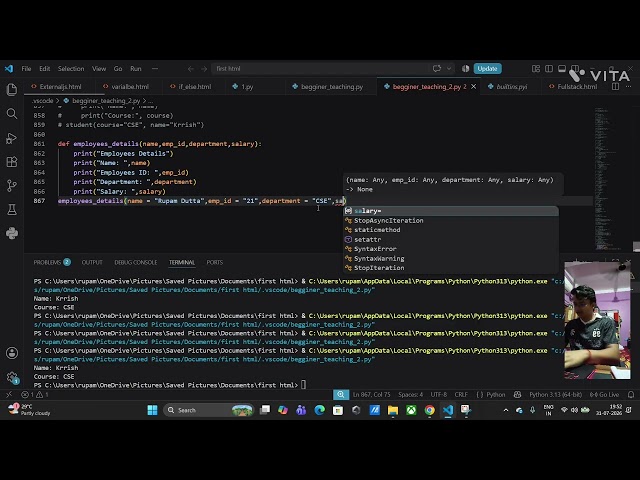Show errors and warnings count in status bar
The width and height of the screenshot is (640, 480).
point(35,394)
